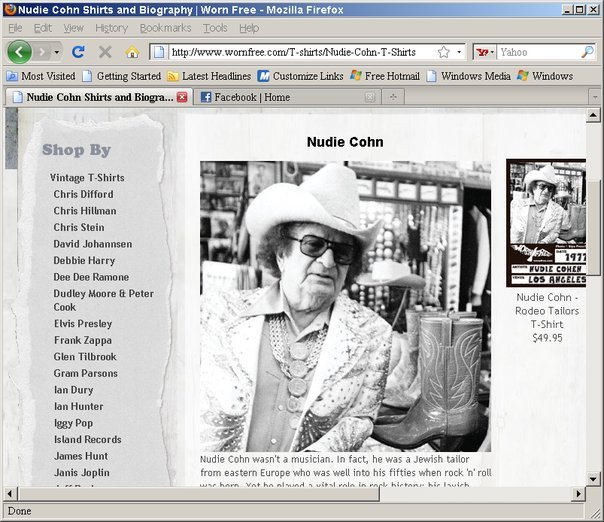Open the Dudley Moore & Peter Cook link
The image size is (604, 522).
tap(104, 300)
